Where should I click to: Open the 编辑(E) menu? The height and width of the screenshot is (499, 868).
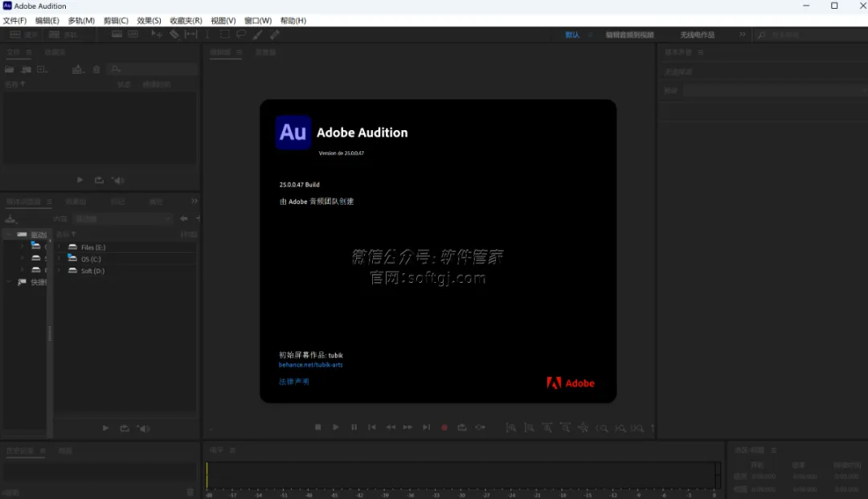[47, 20]
